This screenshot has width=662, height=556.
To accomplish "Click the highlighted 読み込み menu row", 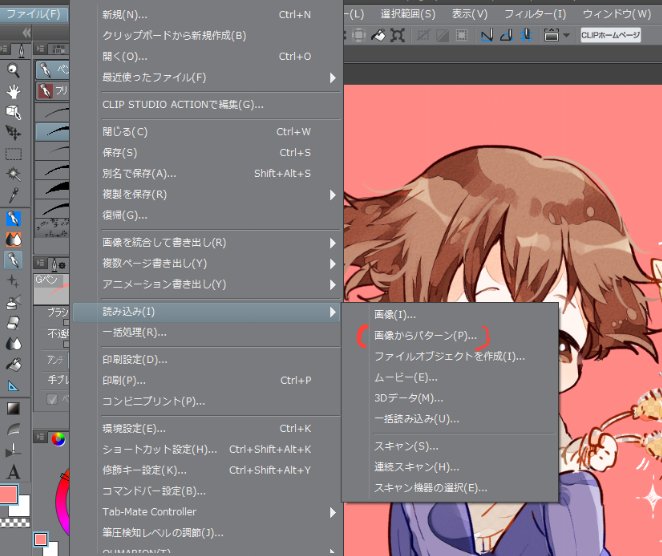I will pos(206,312).
